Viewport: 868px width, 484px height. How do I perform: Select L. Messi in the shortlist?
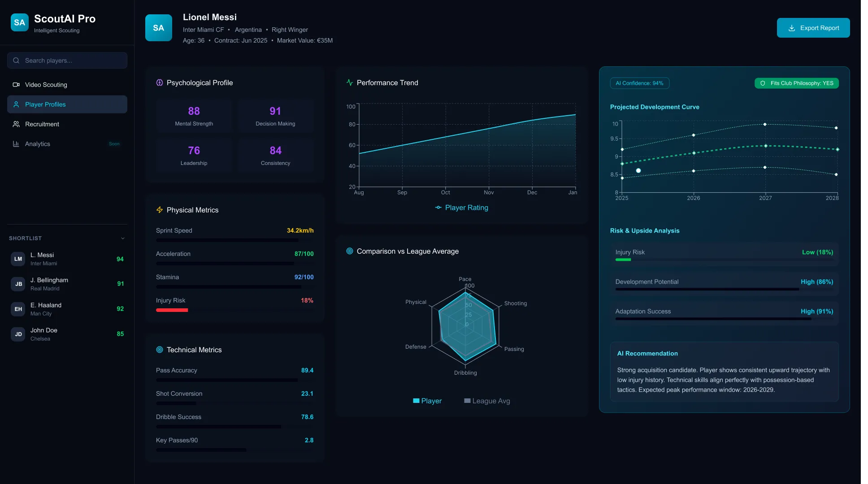[x=67, y=259]
